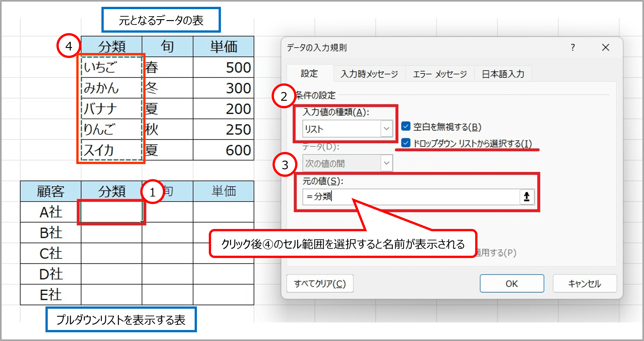Image resolution: width=644 pixels, height=341 pixels.
Task: Click the range selector arrow in 元の値 field
Action: (527, 197)
